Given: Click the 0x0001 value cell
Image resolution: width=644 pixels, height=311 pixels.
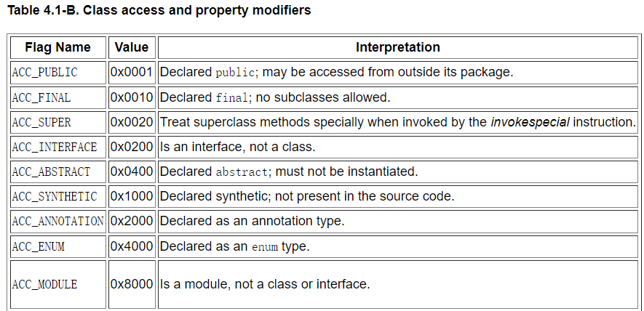Looking at the screenshot, I should (x=132, y=73).
